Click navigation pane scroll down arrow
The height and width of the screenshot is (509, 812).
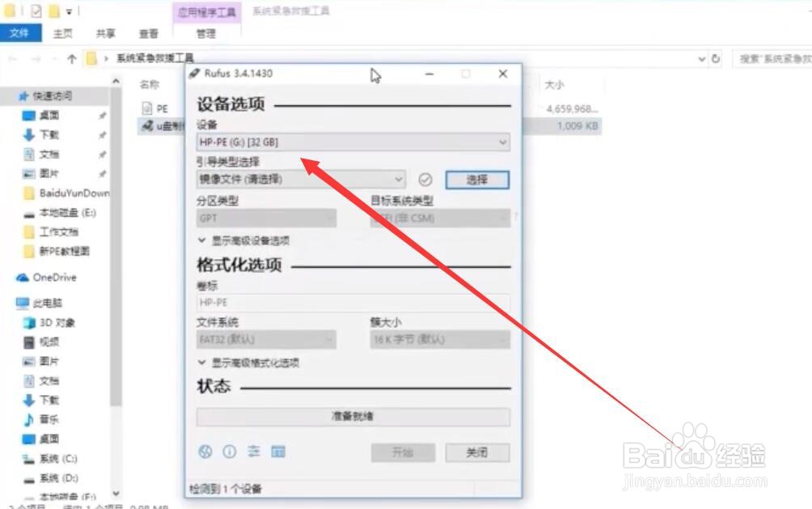[116, 494]
